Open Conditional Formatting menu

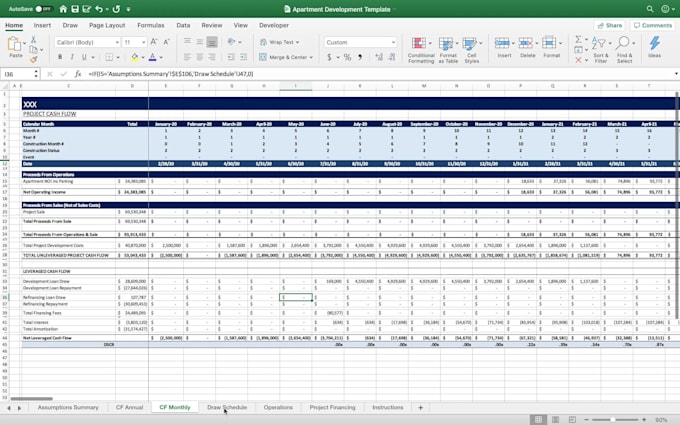[x=421, y=49]
